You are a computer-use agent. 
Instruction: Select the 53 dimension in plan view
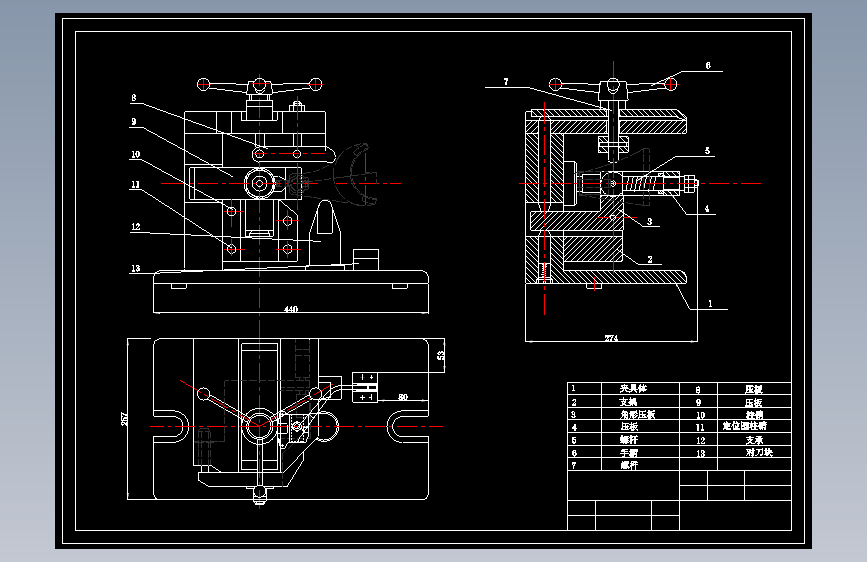(x=441, y=355)
